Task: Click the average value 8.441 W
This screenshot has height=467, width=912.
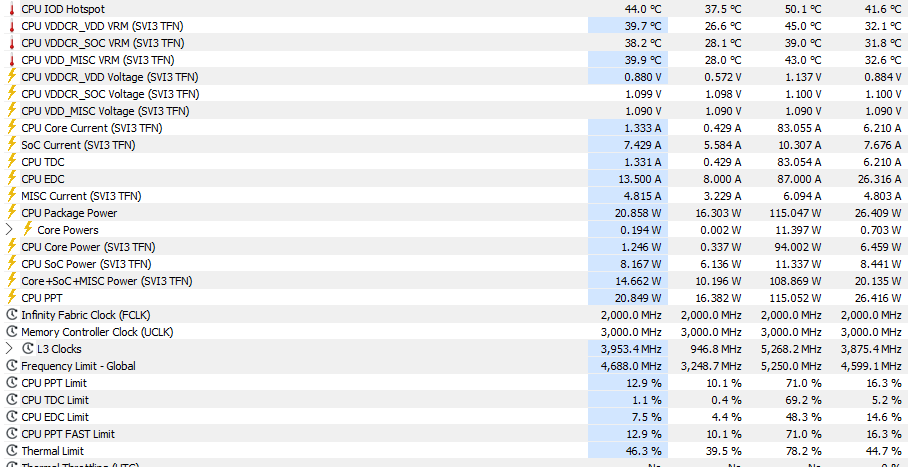Action: coord(881,263)
